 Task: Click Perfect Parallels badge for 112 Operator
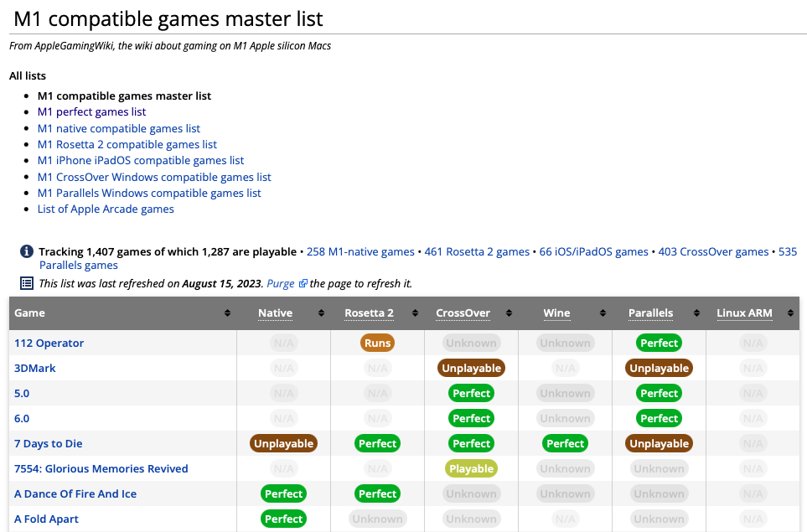click(659, 343)
